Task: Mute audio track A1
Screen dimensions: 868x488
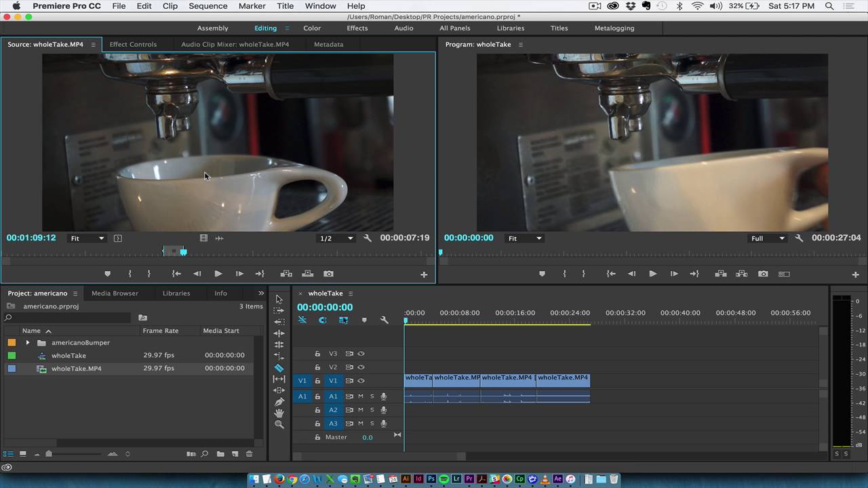Action: (x=361, y=396)
